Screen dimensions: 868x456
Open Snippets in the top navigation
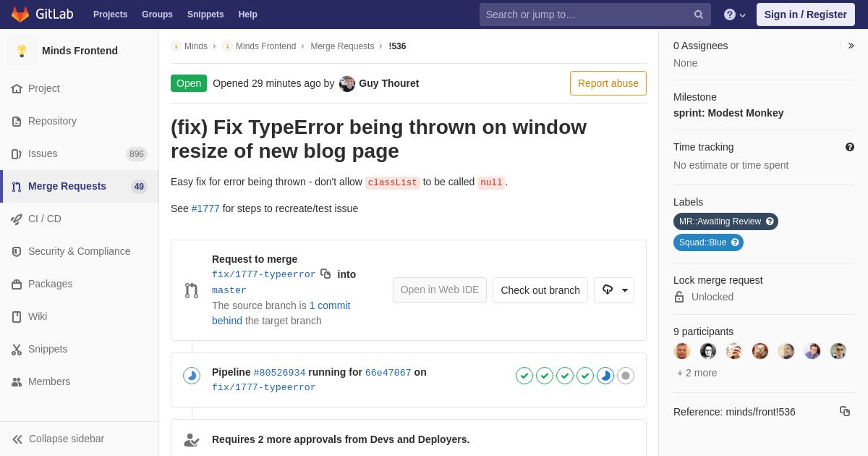tap(205, 14)
